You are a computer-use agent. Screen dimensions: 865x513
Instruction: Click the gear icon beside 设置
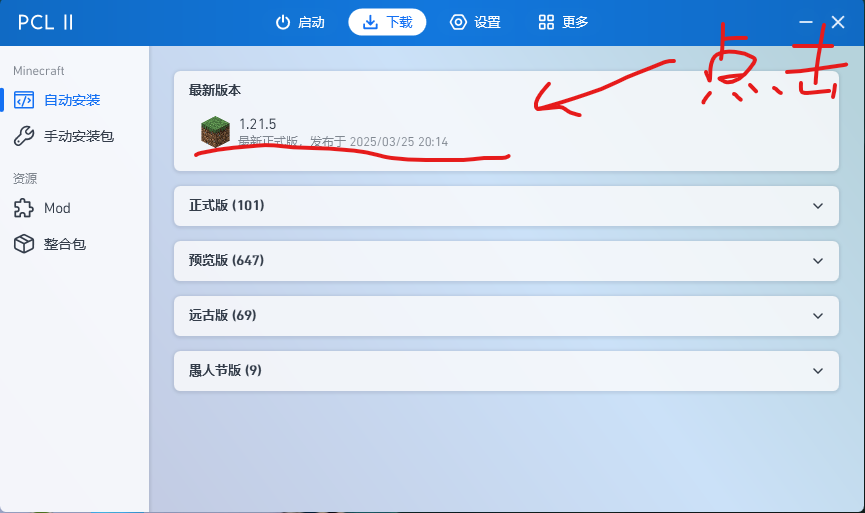pos(458,22)
